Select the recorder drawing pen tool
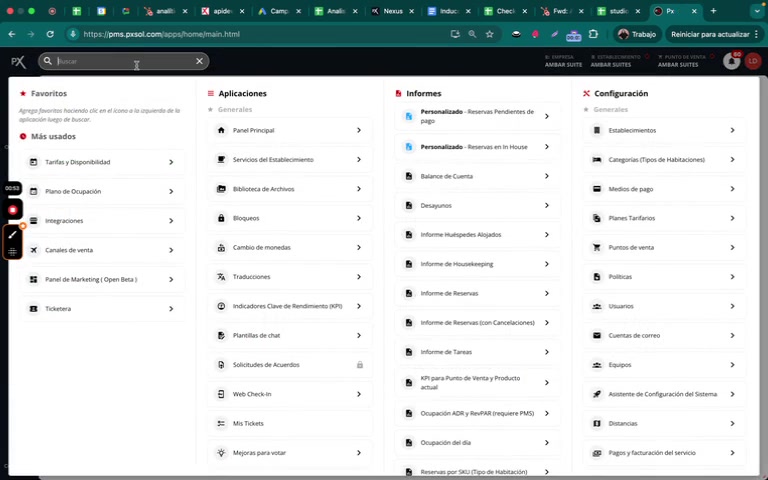 click(x=13, y=235)
